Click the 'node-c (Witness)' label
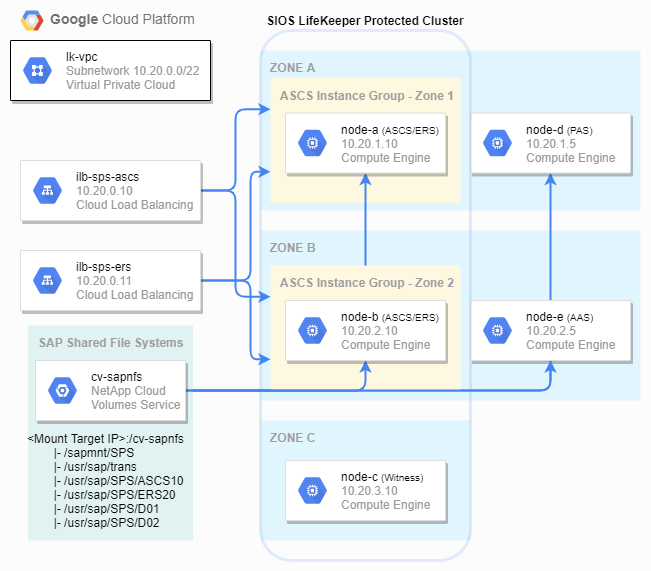 [x=382, y=477]
